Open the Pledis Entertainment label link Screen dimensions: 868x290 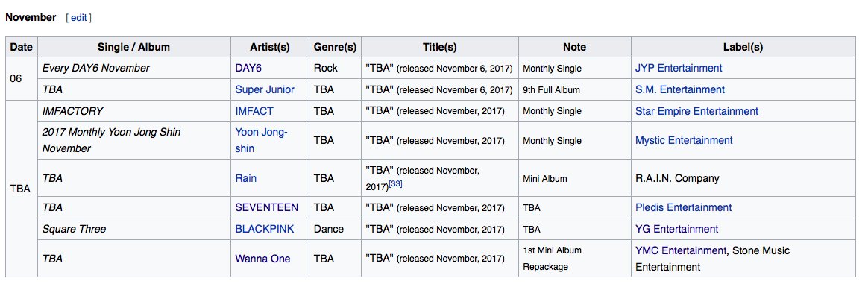coord(684,207)
